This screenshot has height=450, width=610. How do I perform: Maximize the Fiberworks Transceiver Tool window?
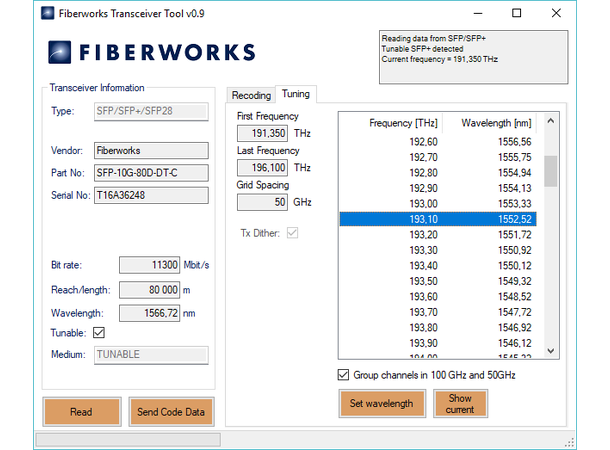(x=516, y=13)
